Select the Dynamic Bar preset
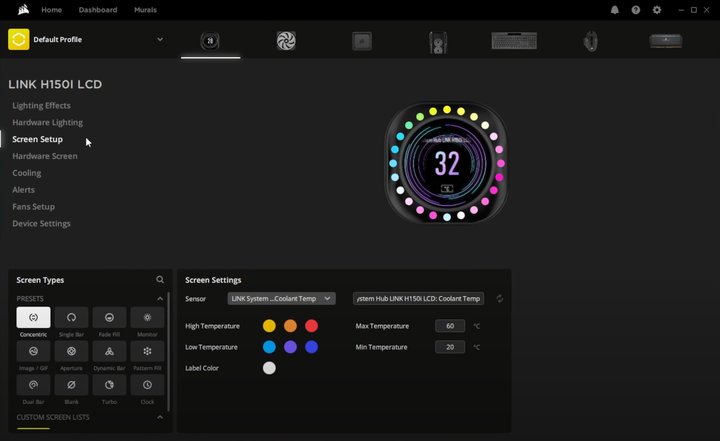The image size is (720, 441). click(109, 351)
